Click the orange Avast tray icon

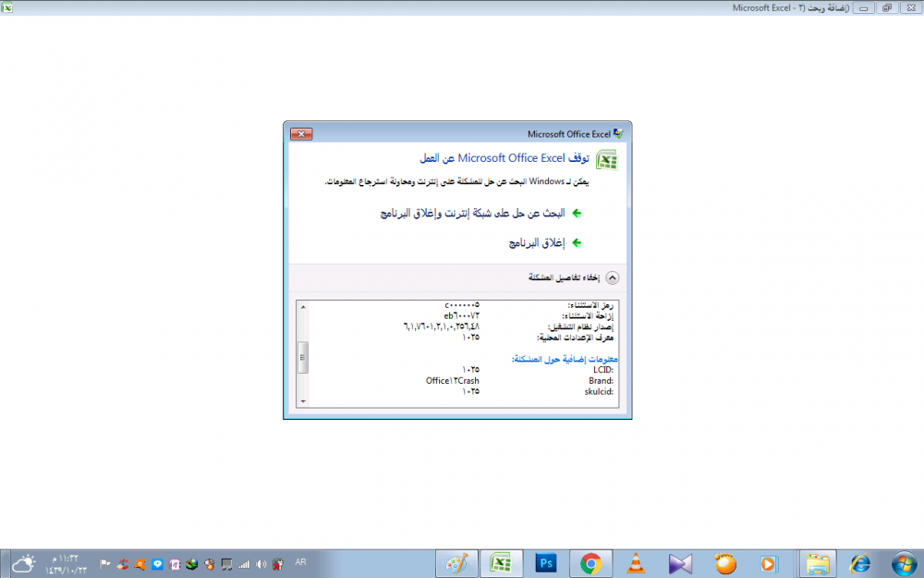[140, 564]
